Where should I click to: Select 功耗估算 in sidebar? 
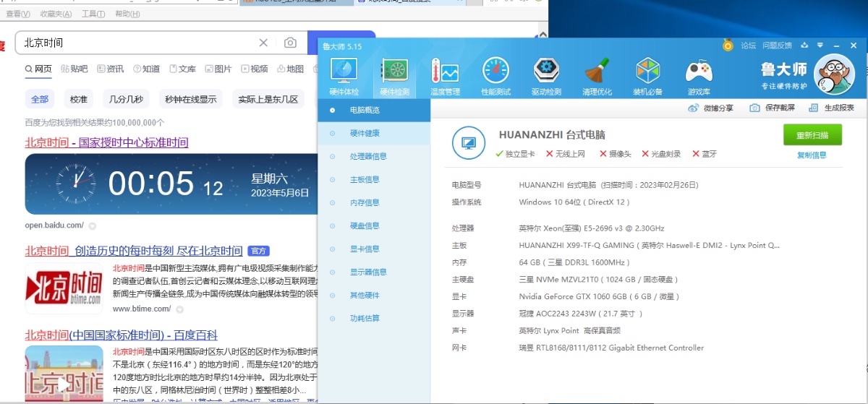(374, 319)
